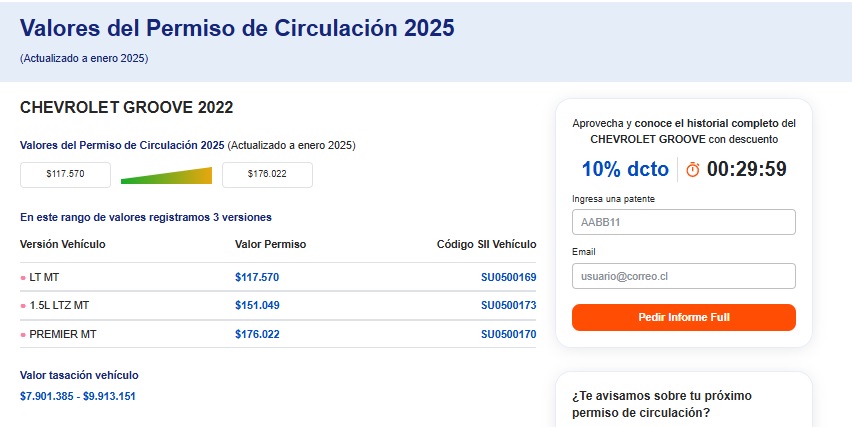Focus the Email input field

[683, 276]
